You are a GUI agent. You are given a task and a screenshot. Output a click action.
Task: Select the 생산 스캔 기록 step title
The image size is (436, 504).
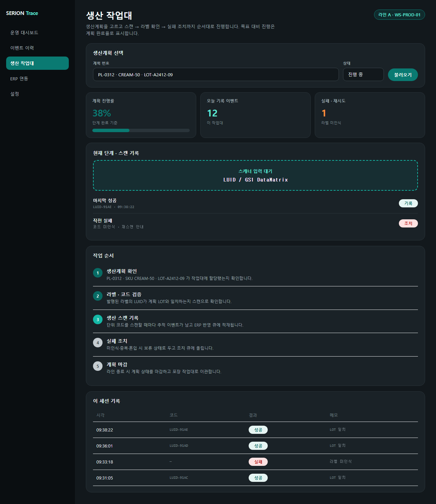coord(123,318)
